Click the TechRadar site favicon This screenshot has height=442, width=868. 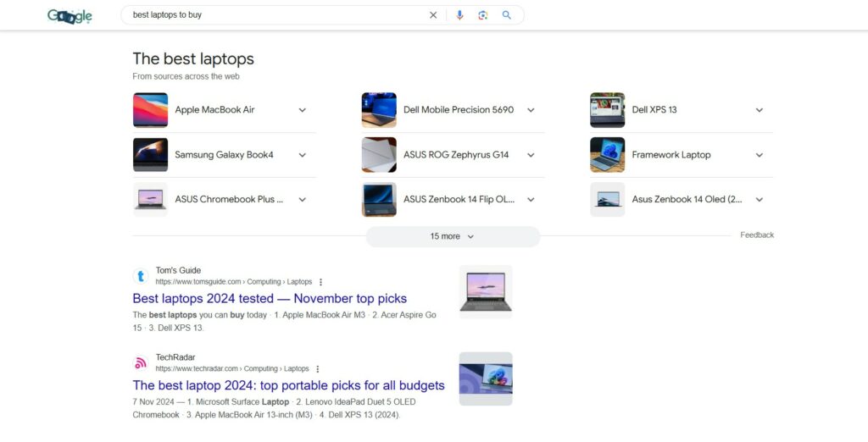point(141,363)
